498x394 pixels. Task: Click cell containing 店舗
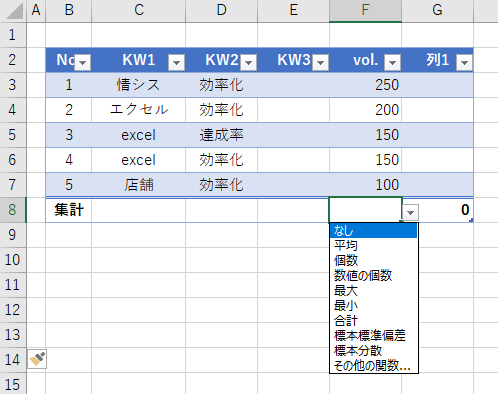[x=139, y=185]
